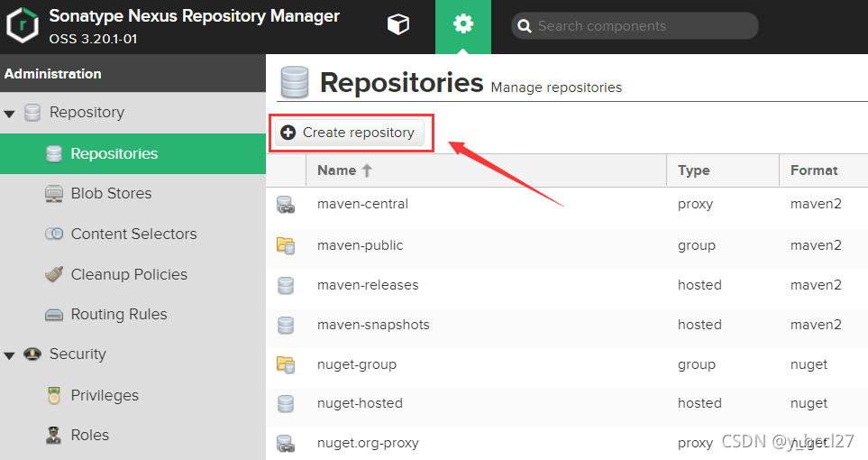The image size is (868, 460).
Task: Open Blob Stores
Action: [x=111, y=193]
